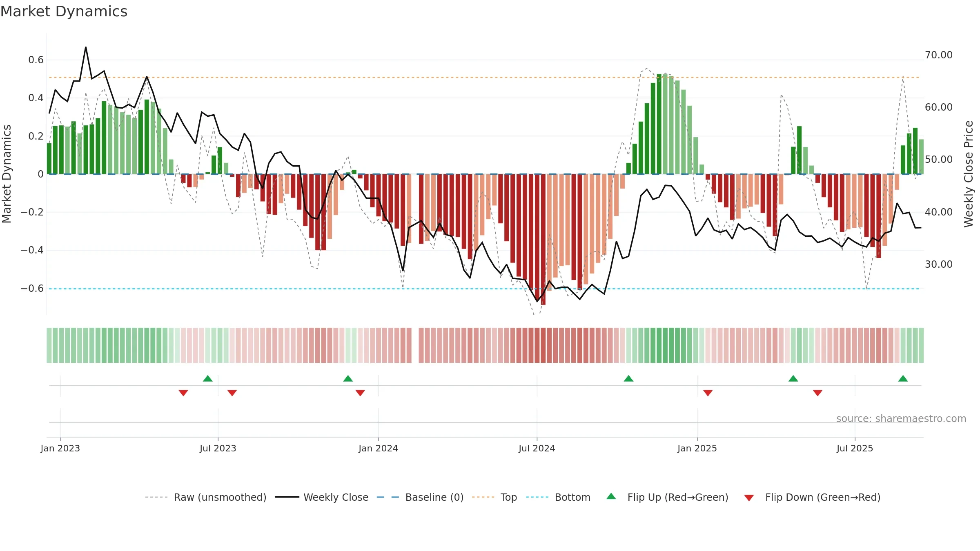This screenshot has width=980, height=551.
Task: Toggle the Bottom legend entry
Action: pos(558,497)
